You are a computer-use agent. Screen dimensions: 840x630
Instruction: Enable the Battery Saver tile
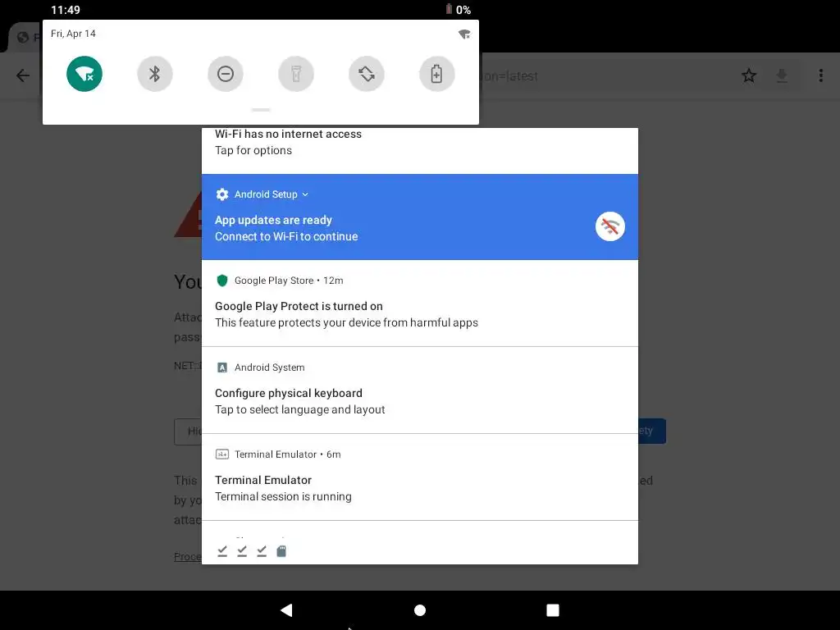pos(437,74)
